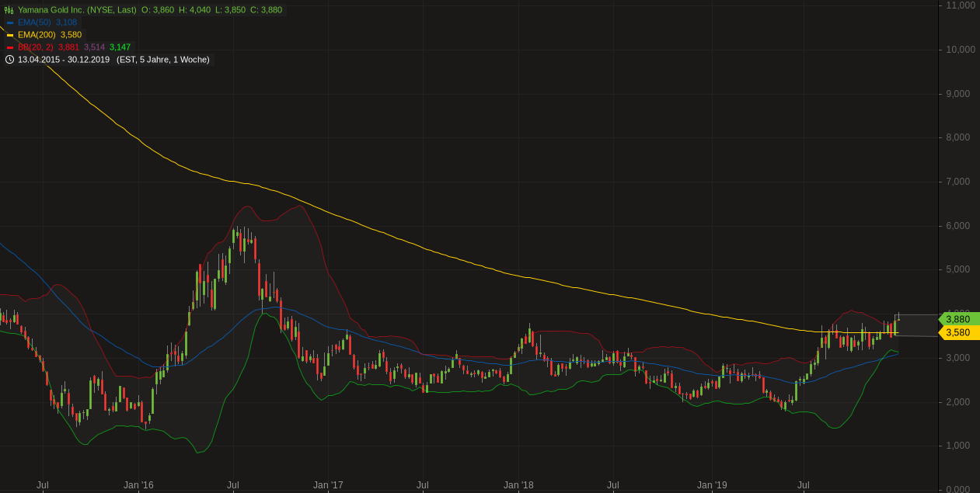
Task: Select the Jan '19 axis label
Action: click(713, 484)
